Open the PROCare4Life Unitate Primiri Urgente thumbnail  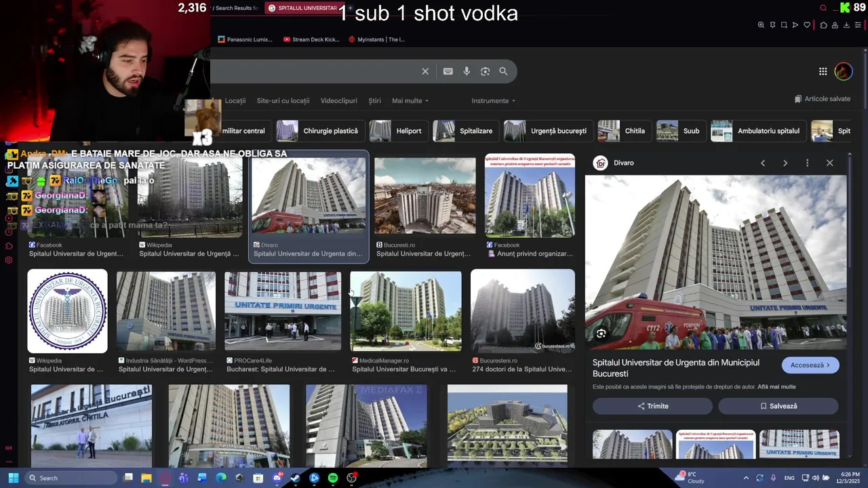point(283,311)
